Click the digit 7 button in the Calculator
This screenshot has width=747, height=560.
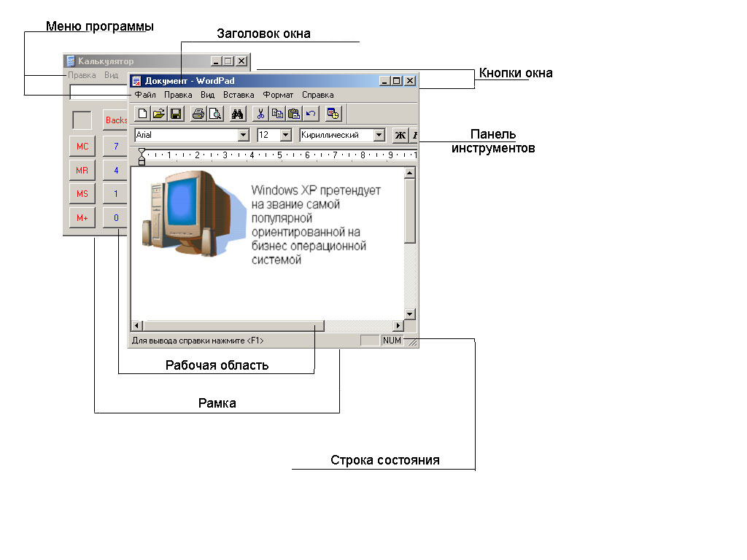(x=116, y=146)
